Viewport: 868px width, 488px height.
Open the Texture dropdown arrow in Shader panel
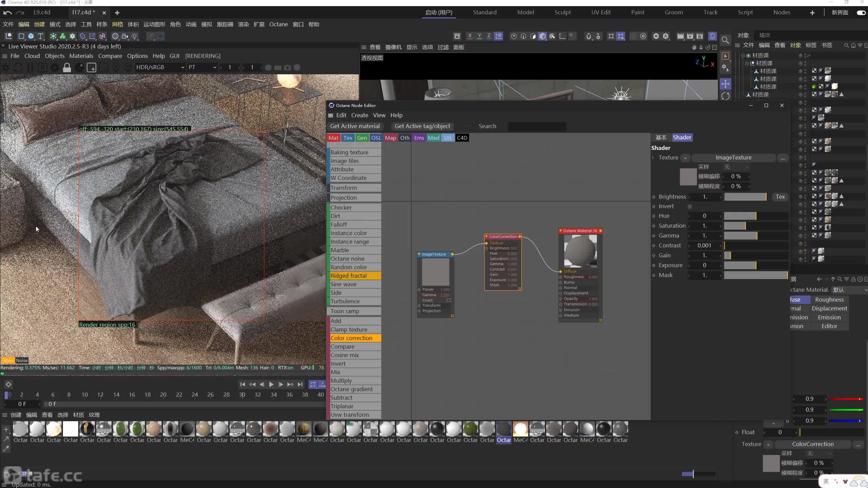pos(685,158)
